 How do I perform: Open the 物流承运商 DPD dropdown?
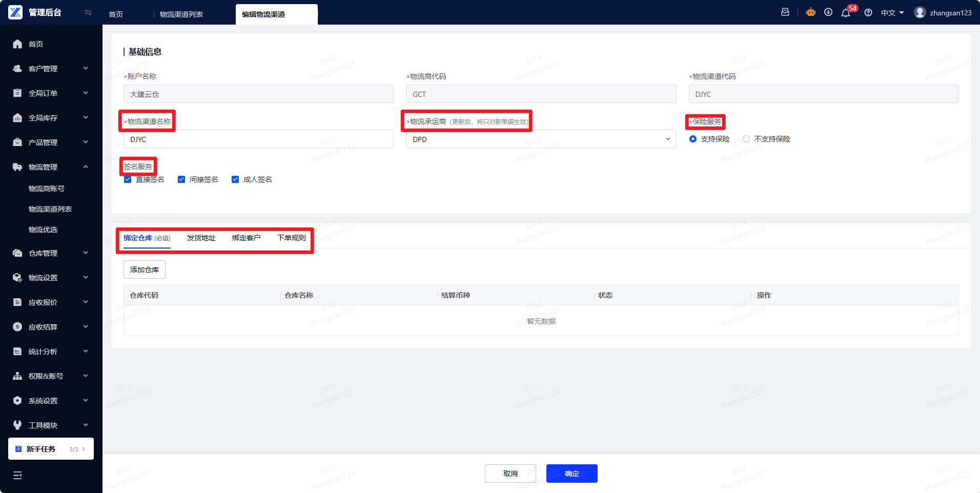pyautogui.click(x=541, y=139)
